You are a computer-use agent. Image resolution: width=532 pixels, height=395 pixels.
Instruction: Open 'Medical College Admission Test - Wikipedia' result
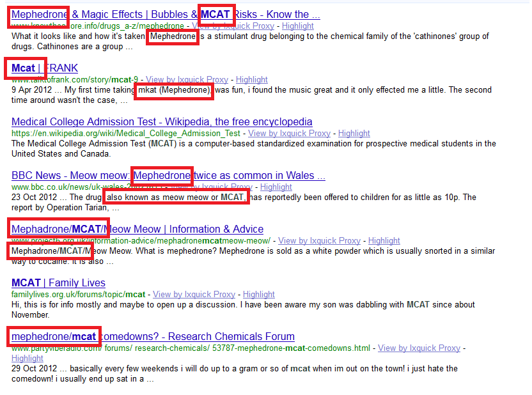click(x=162, y=121)
